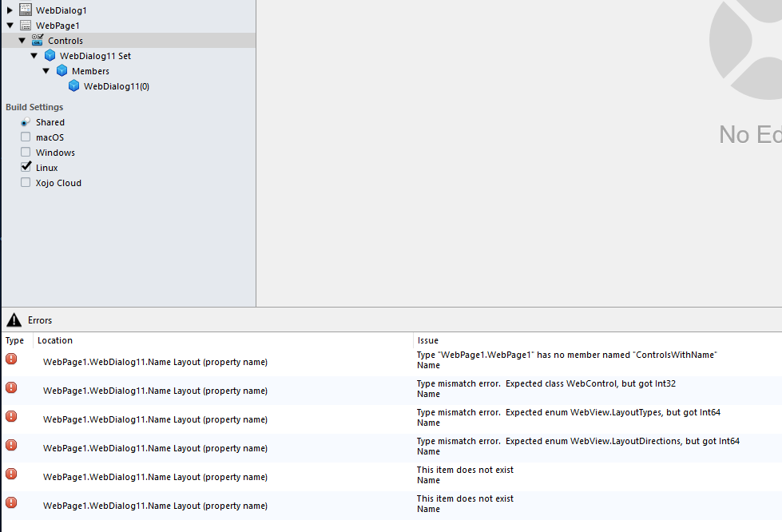Click the WebDialog11 Set blue cube icon
The height and width of the screenshot is (532, 782).
tap(50, 55)
